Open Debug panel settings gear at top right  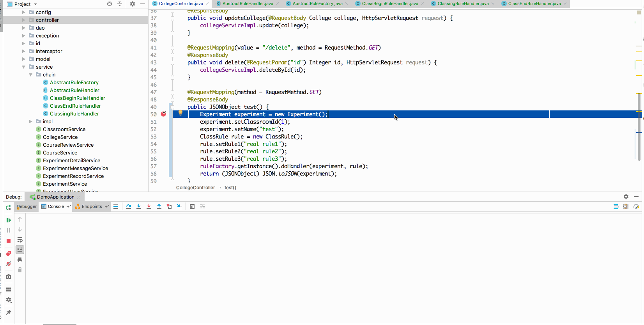point(626,197)
